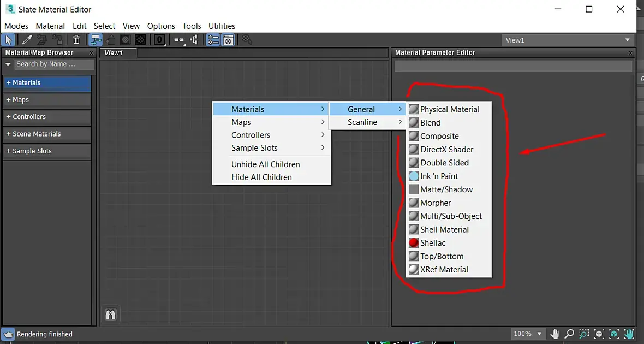Choose XRef Material entry

[x=449, y=270]
